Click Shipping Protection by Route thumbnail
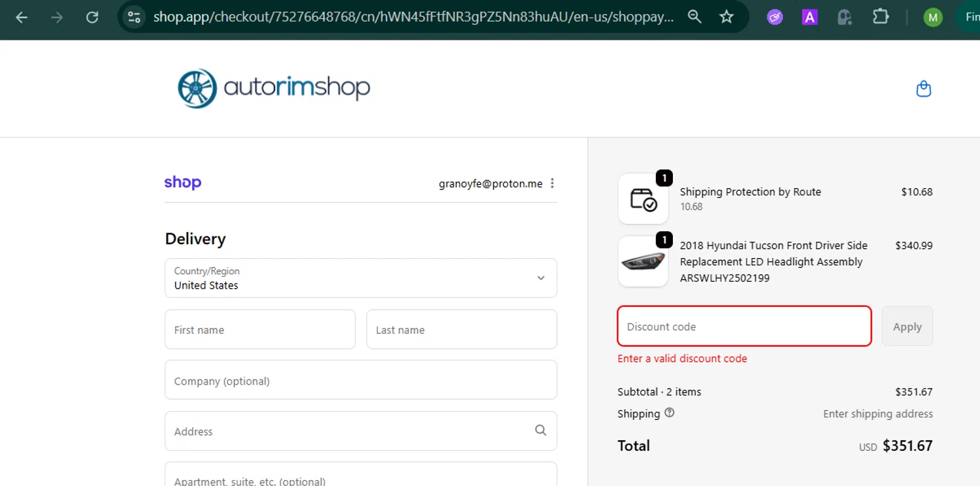Viewport: 980px width, 486px height. tap(643, 199)
